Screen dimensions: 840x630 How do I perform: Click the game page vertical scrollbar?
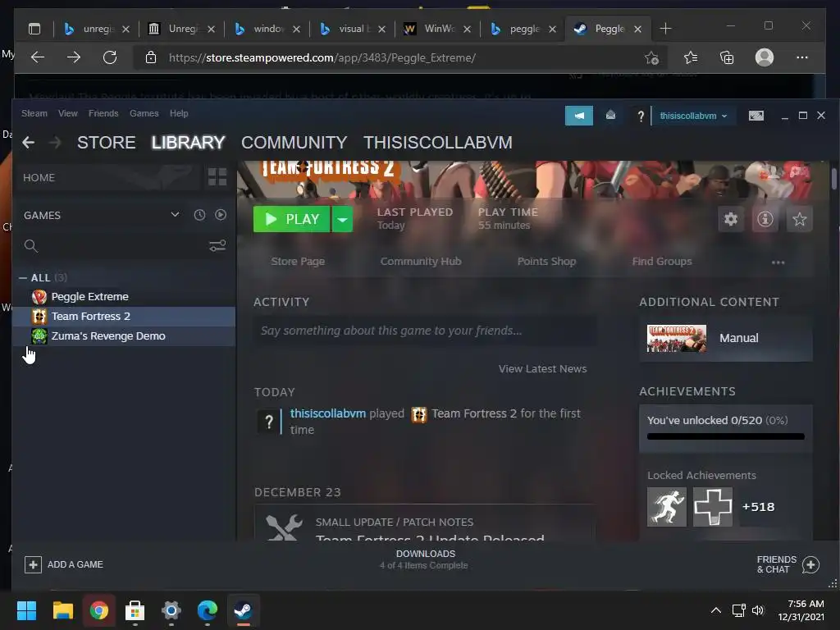click(x=833, y=179)
